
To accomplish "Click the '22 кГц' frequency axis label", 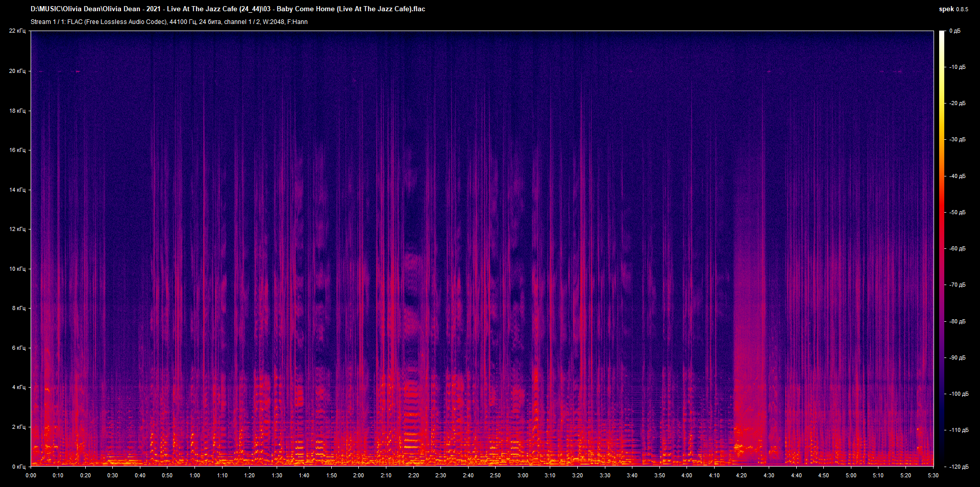I will [17, 31].
